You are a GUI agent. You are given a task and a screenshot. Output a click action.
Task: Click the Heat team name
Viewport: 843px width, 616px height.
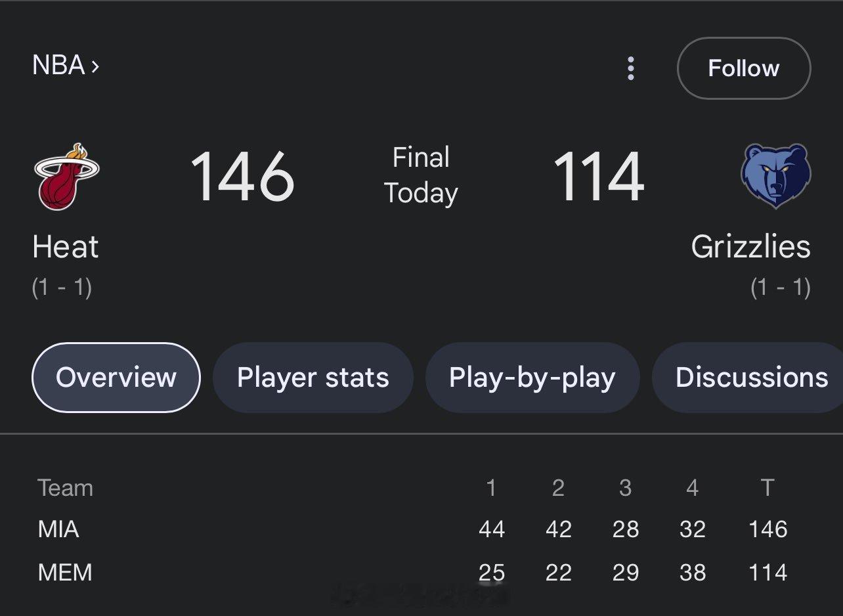pyautogui.click(x=66, y=248)
